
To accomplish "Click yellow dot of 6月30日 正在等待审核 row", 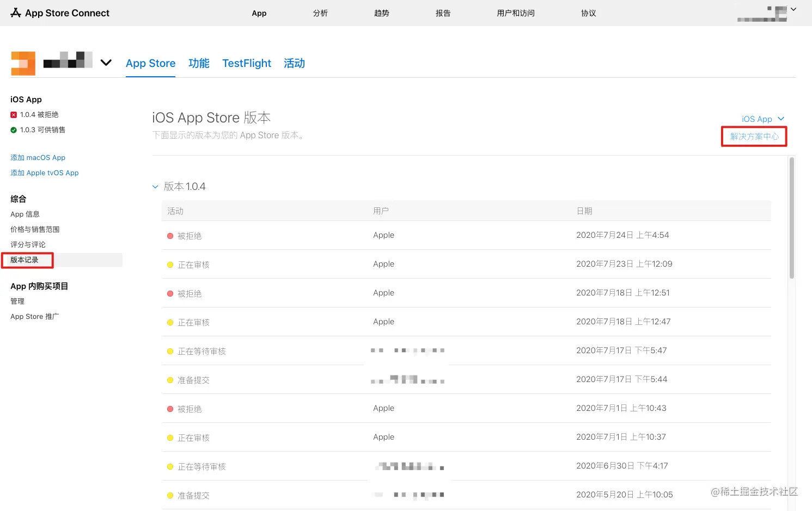I will (x=170, y=467).
